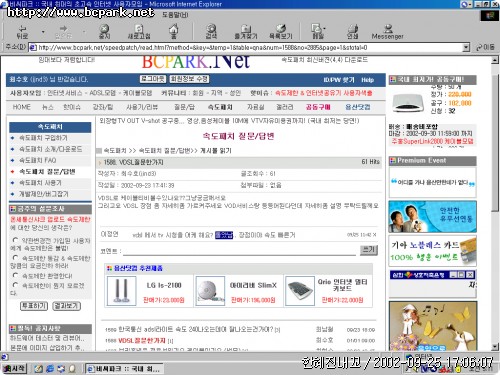Click the 투표하기 vote button
Screen dimensions: 500x375
[34, 306]
